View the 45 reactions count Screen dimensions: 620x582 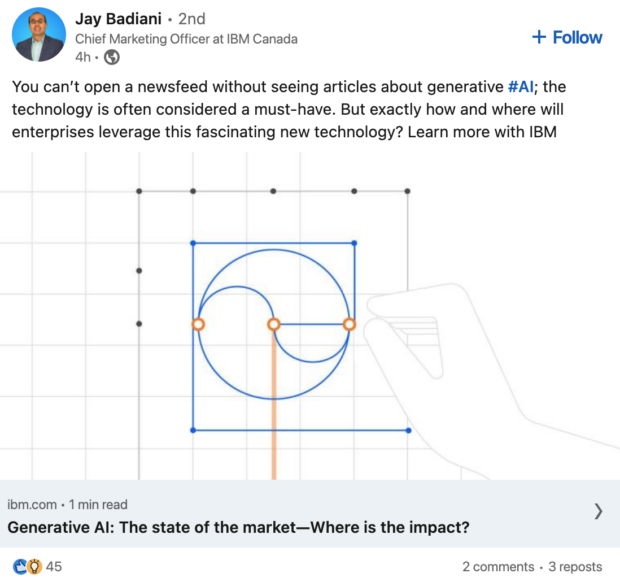tap(54, 566)
